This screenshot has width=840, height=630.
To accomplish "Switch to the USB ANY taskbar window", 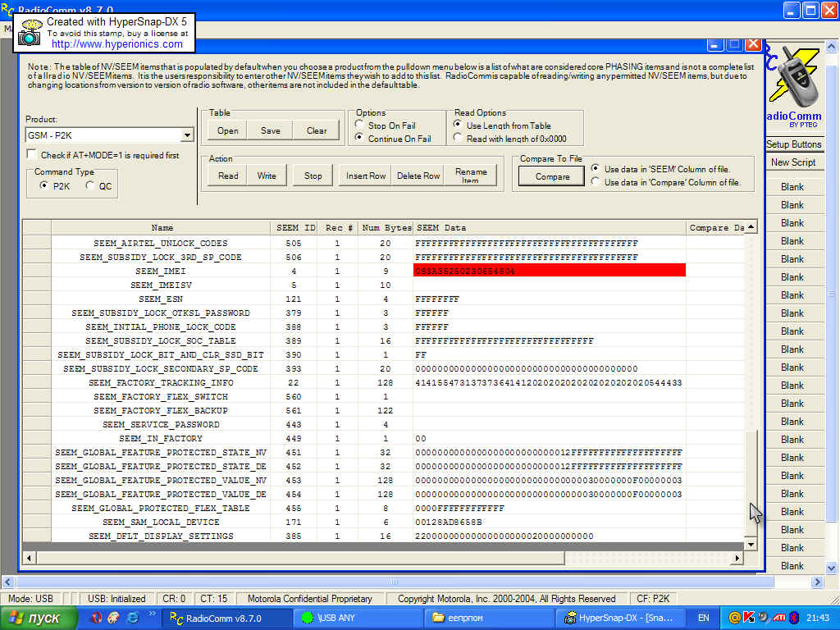I will tap(358, 619).
